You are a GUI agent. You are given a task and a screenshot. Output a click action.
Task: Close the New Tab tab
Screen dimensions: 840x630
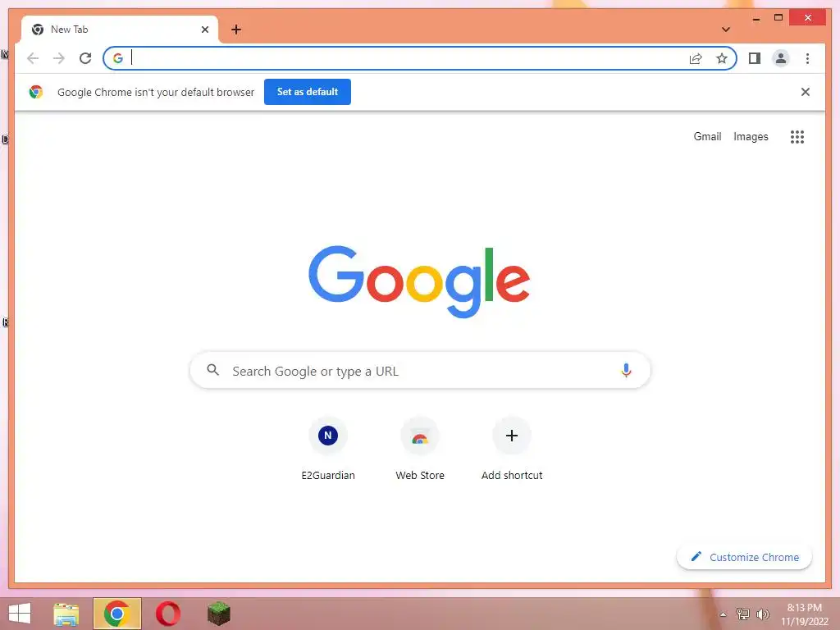(204, 30)
